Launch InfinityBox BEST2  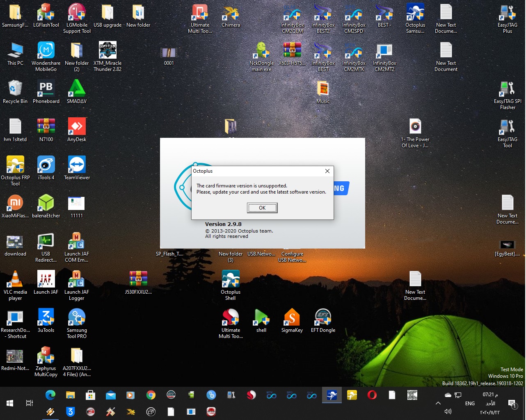tap(323, 19)
